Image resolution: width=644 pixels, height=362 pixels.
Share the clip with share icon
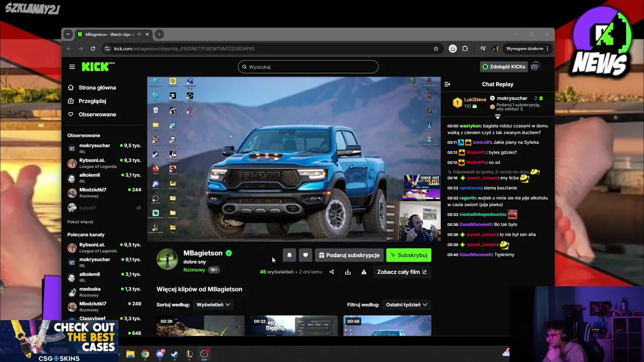point(332,272)
